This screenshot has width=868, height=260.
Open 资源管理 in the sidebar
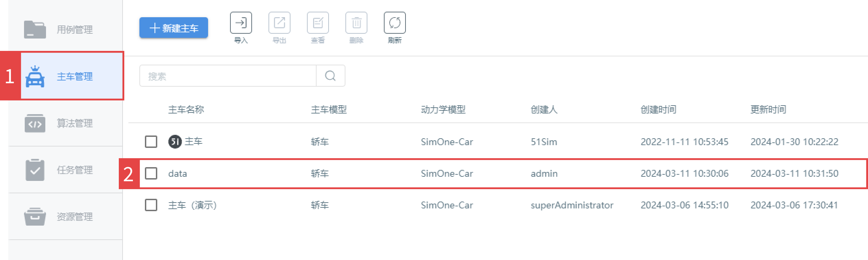[x=65, y=217]
